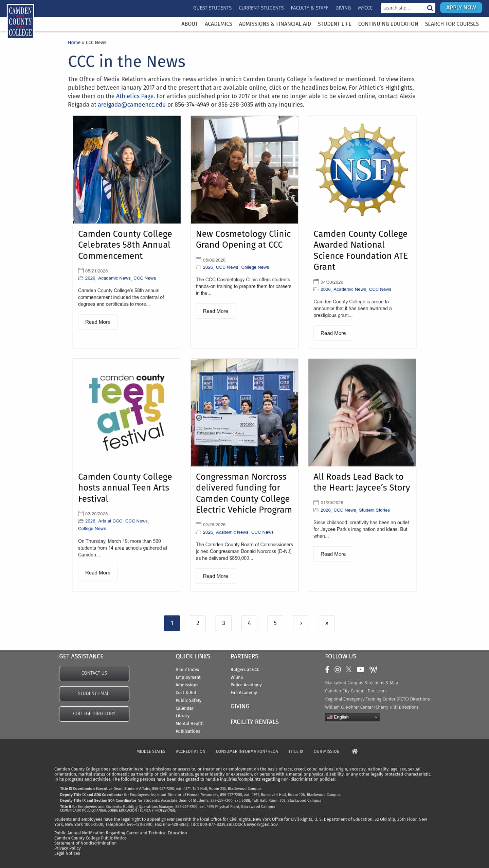This screenshot has height=868, width=489.
Task: Read More on the Cosmetology Clinic article
Action: (x=215, y=311)
